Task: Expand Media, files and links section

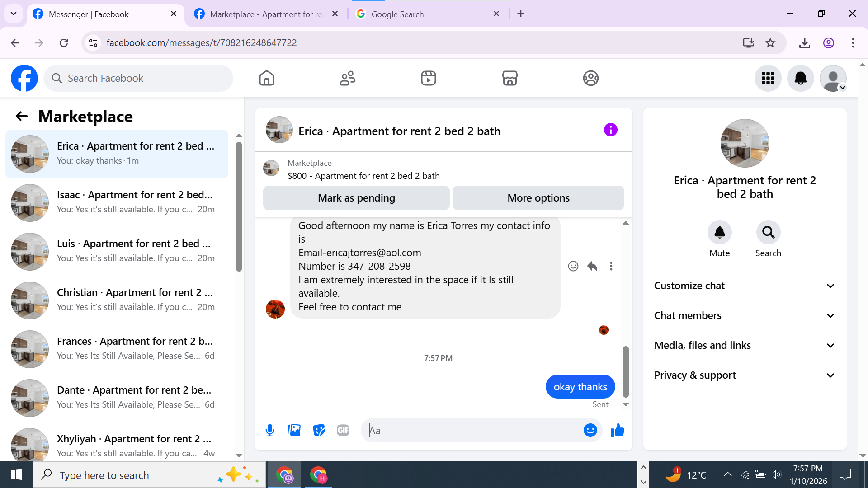Action: (745, 345)
